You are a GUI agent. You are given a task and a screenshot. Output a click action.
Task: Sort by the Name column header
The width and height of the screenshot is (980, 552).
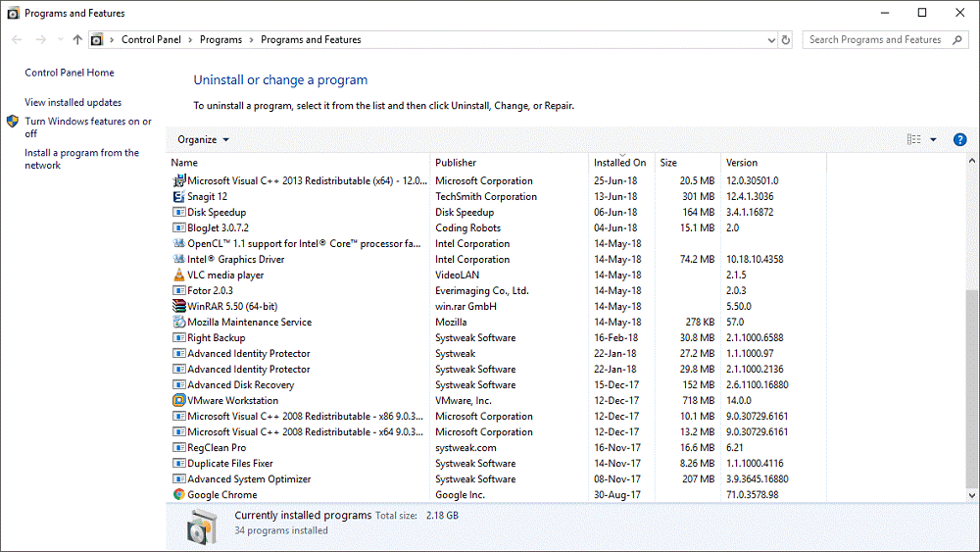click(299, 163)
